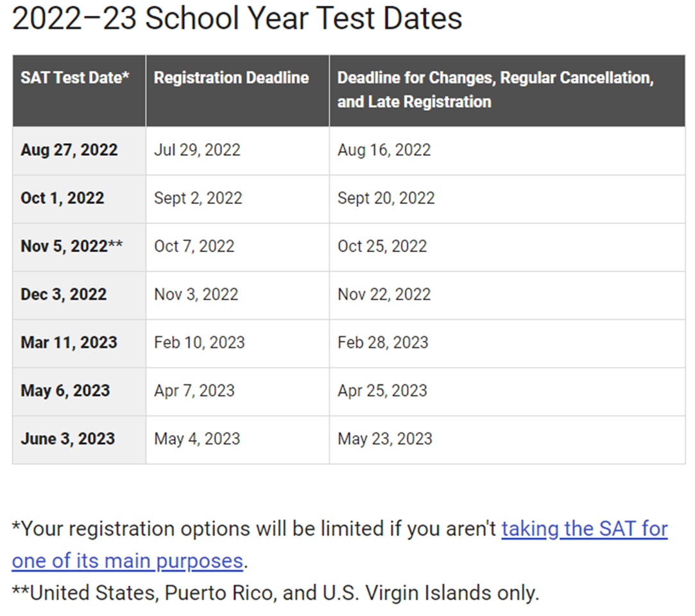
Task: Click the 'one of its main purposes' link
Action: (x=128, y=561)
